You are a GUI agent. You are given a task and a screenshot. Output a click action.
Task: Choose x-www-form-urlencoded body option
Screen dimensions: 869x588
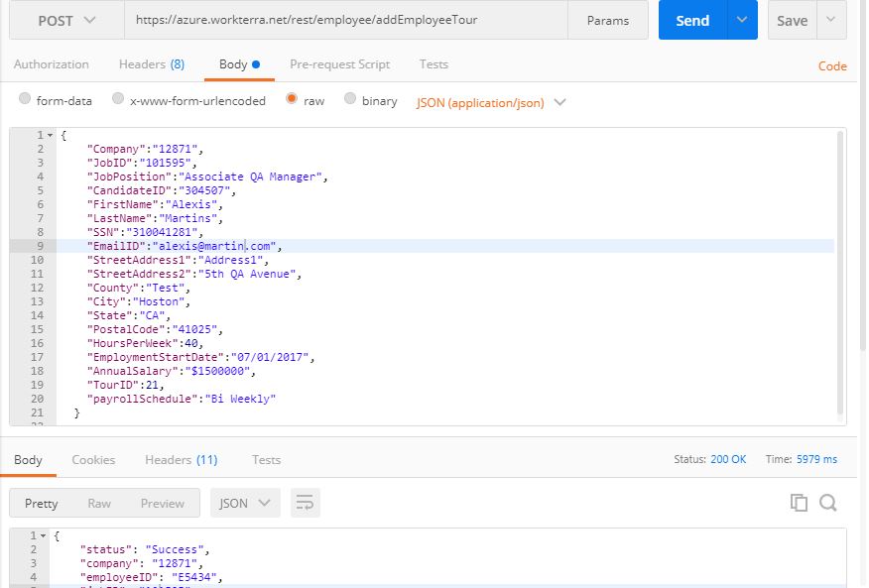pos(118,100)
